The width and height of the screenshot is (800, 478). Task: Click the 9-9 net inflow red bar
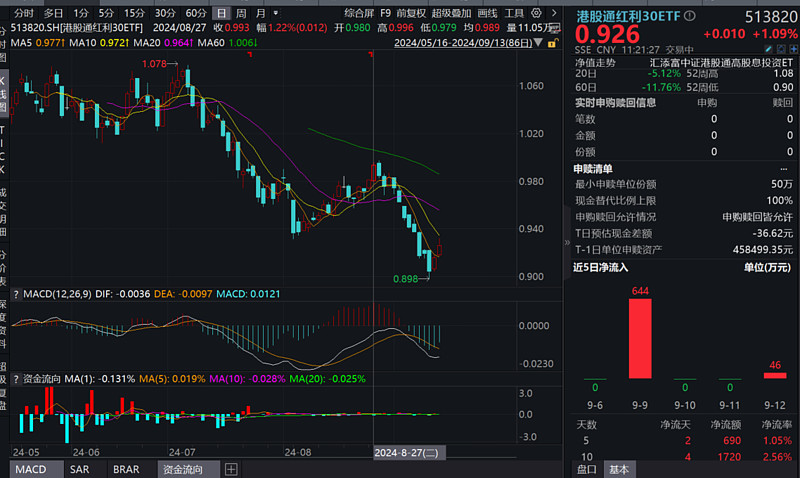click(640, 338)
